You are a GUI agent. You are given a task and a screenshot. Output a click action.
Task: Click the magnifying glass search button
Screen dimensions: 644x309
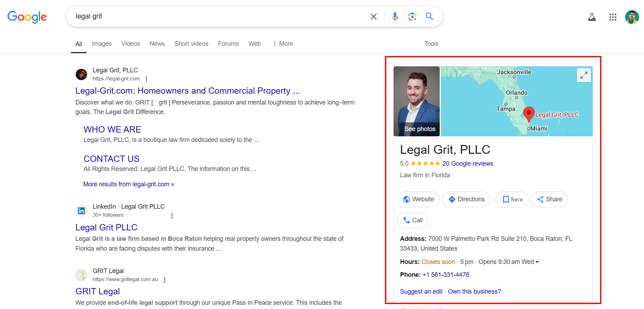[x=429, y=16]
